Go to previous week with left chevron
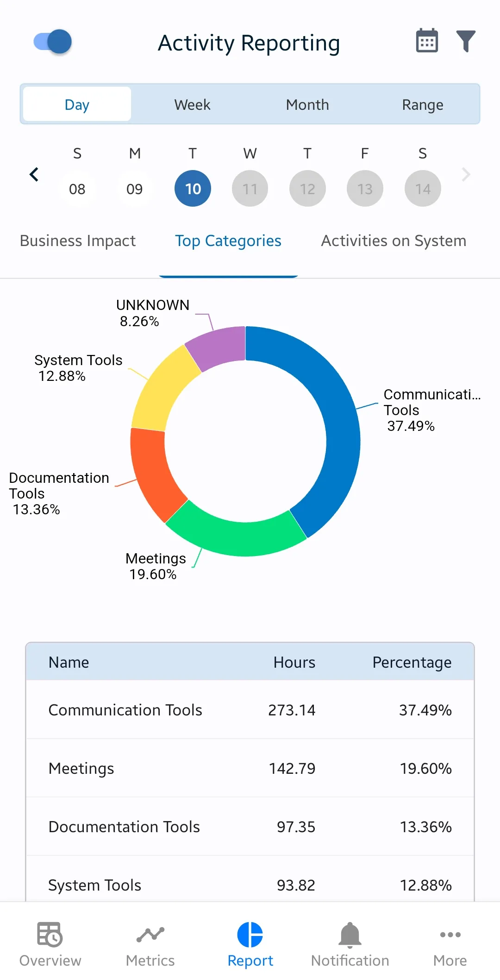This screenshot has width=500, height=980. point(34,175)
